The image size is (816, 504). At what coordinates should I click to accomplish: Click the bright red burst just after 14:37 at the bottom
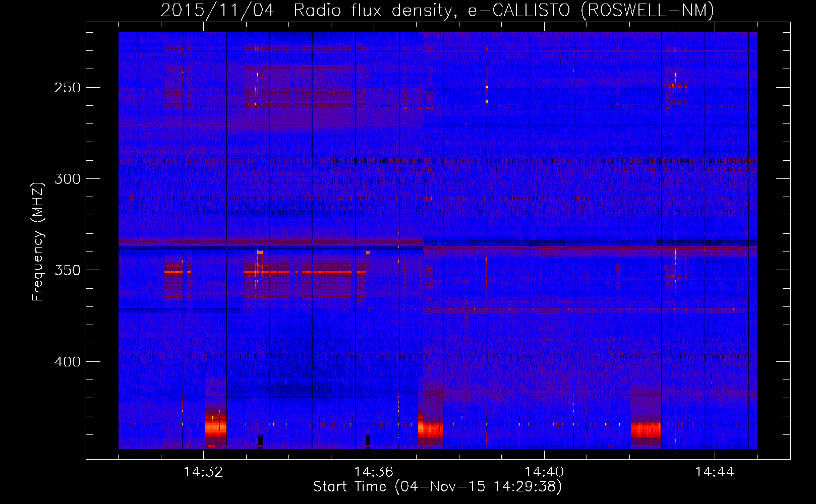tap(431, 430)
